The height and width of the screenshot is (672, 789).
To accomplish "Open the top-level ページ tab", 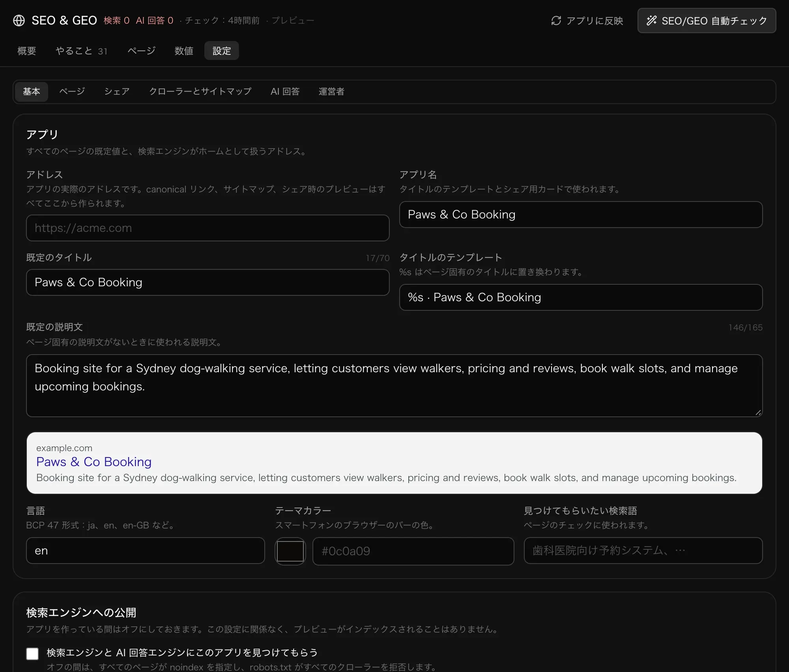I will coord(141,51).
